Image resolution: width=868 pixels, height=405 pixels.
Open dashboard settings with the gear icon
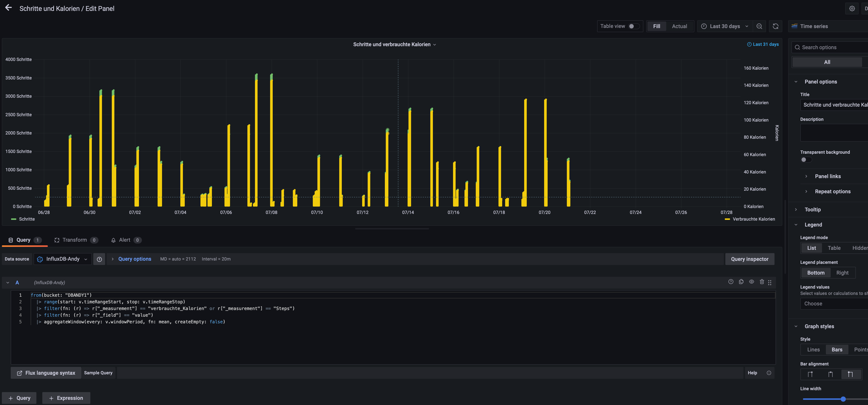(852, 8)
